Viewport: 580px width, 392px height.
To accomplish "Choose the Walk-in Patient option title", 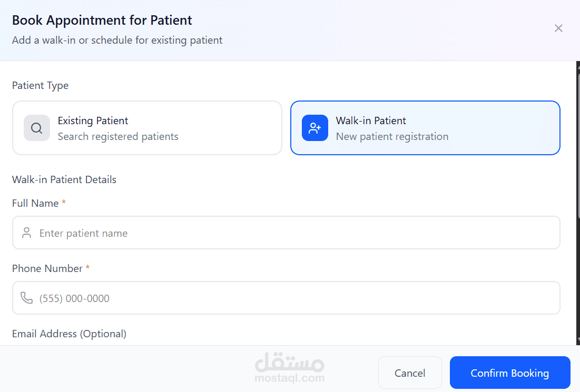I will click(x=371, y=121).
